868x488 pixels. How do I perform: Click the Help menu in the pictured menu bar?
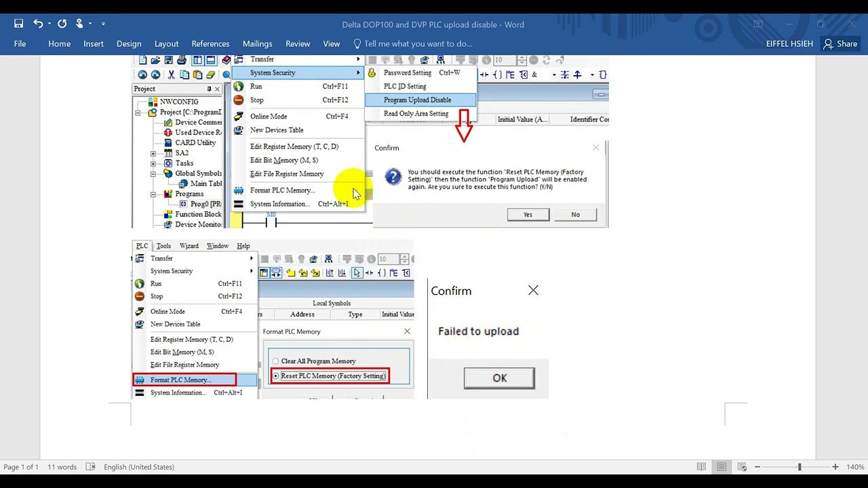point(243,246)
